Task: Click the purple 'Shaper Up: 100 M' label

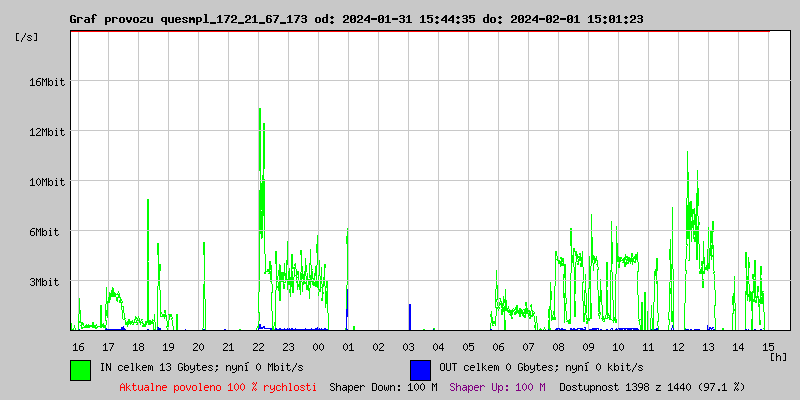Action: point(497,387)
